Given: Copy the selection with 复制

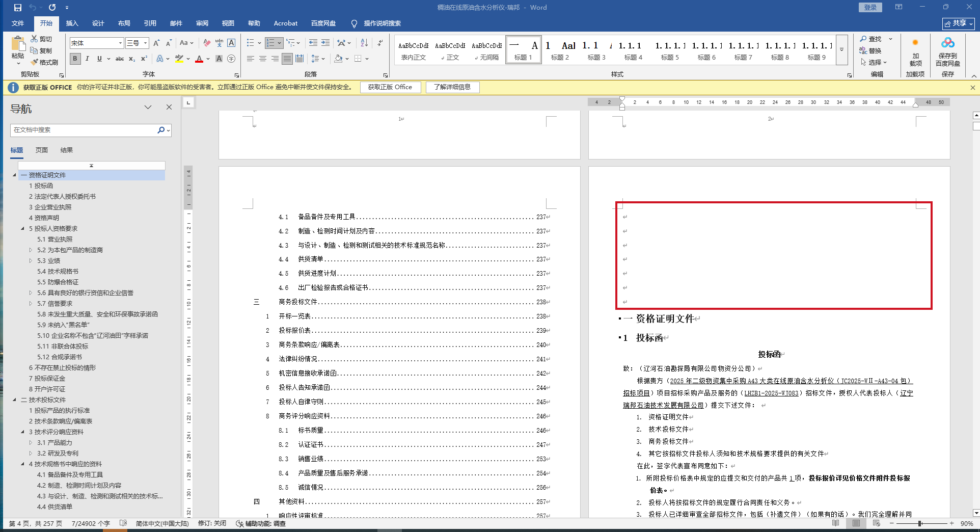Looking at the screenshot, I should pyautogui.click(x=41, y=50).
